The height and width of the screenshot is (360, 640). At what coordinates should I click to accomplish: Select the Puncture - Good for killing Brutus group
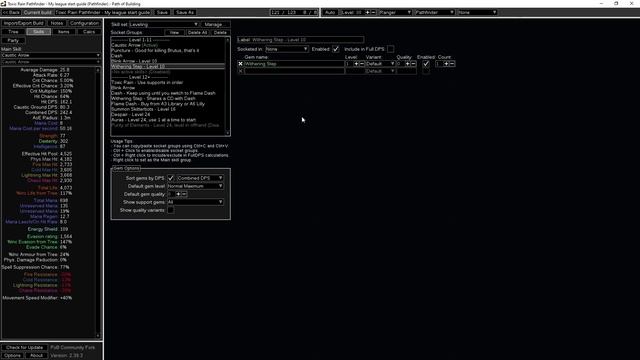(x=168, y=51)
